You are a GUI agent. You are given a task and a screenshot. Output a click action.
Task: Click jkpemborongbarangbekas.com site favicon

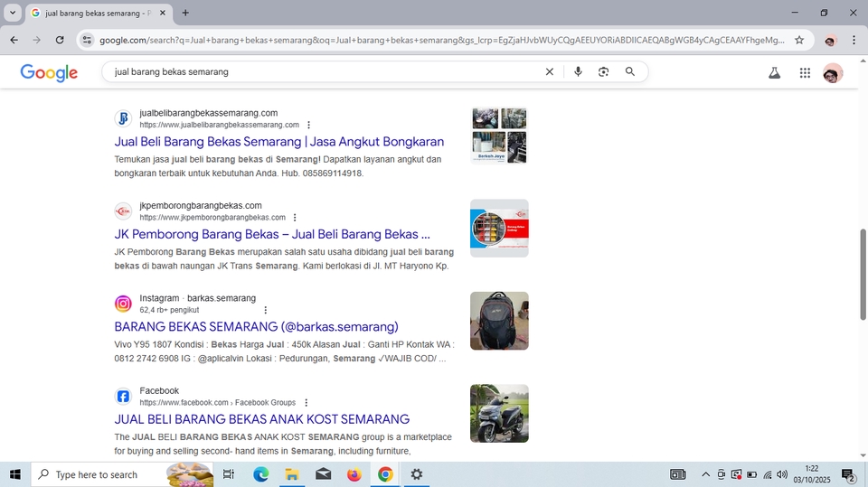(123, 211)
